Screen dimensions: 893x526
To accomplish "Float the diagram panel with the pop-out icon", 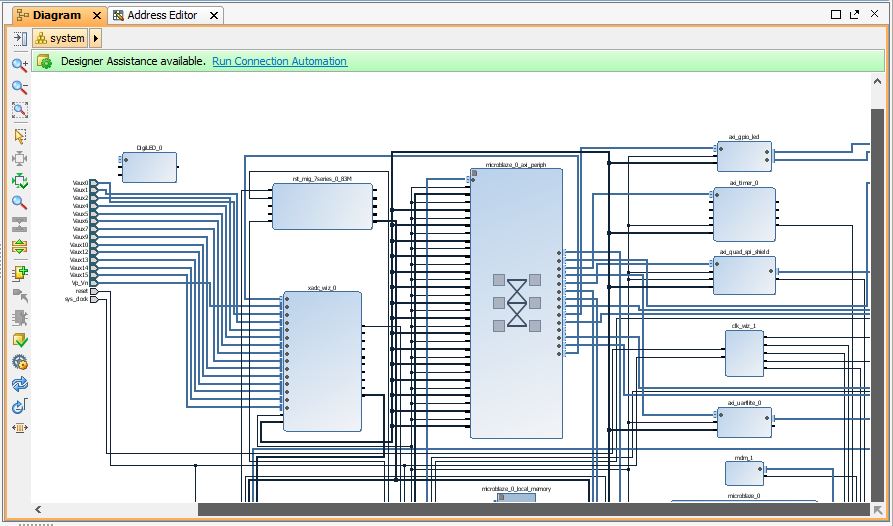I will (854, 14).
